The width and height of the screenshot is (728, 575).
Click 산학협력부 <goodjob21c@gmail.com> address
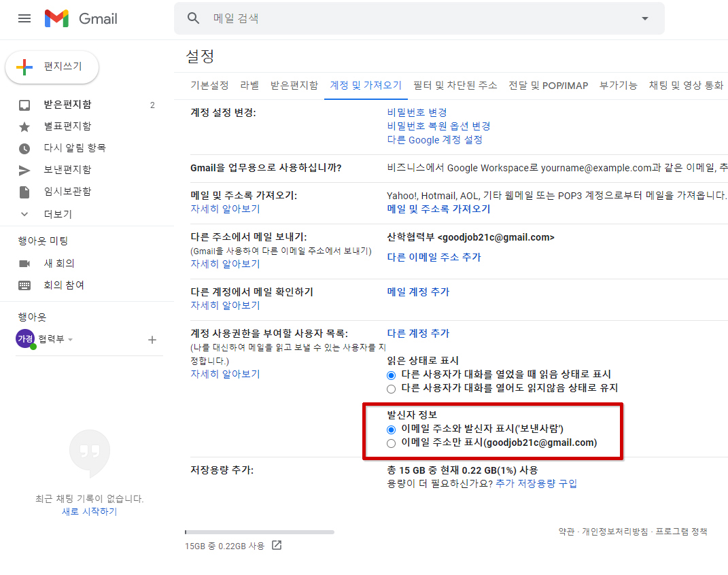[x=471, y=238]
